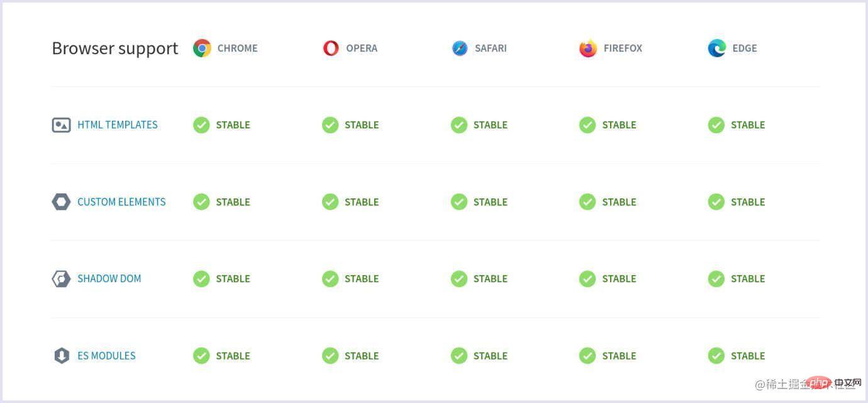The width and height of the screenshot is (868, 403).
Task: Click the Browser support heading
Action: (115, 48)
